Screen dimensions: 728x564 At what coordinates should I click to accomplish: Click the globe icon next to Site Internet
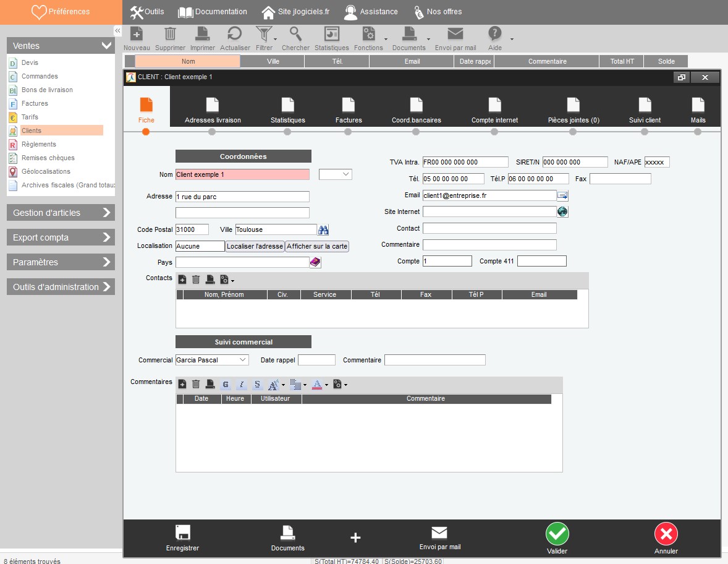562,212
